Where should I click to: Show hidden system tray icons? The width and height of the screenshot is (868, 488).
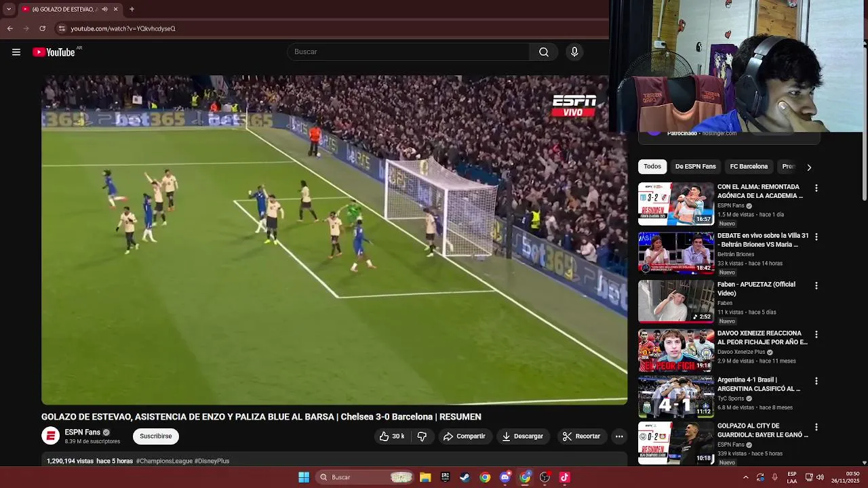pyautogui.click(x=745, y=477)
